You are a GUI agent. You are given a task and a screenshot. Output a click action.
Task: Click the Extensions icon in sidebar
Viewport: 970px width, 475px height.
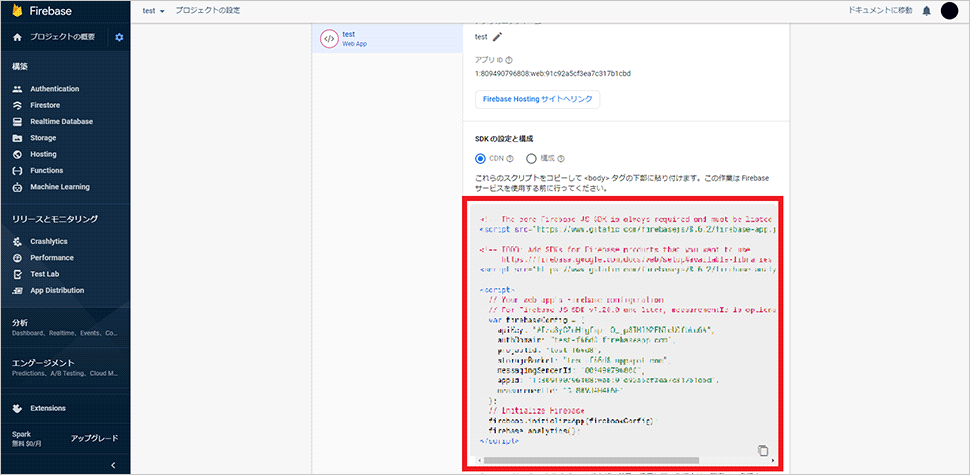pyautogui.click(x=17, y=408)
